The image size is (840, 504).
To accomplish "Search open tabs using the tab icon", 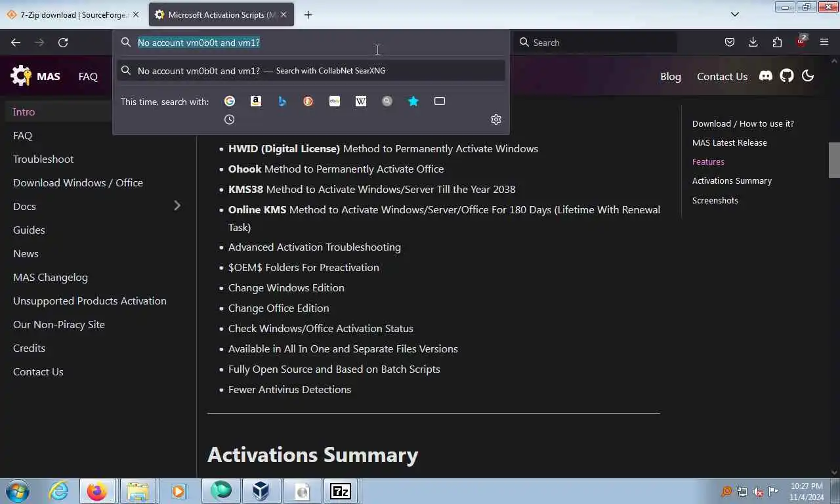I will 440,101.
